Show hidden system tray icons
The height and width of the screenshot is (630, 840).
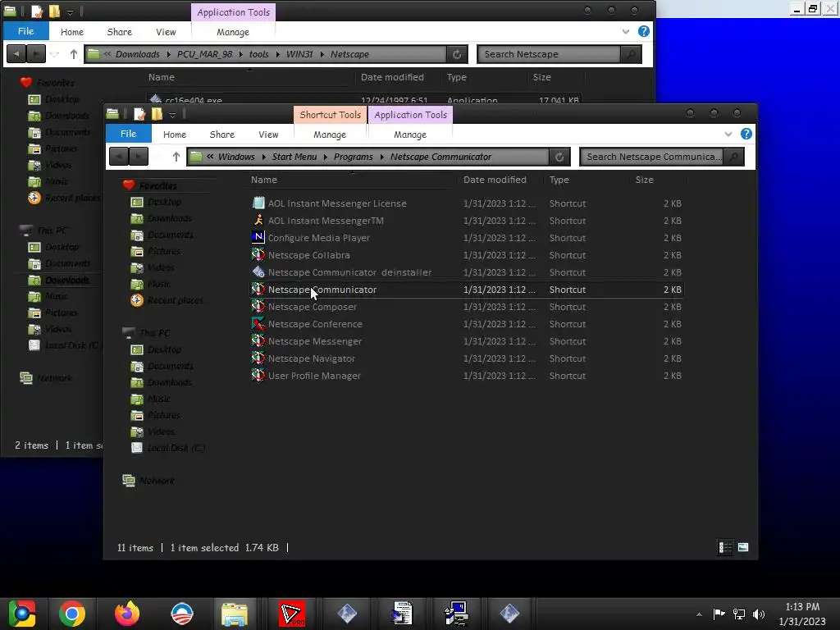point(699,614)
